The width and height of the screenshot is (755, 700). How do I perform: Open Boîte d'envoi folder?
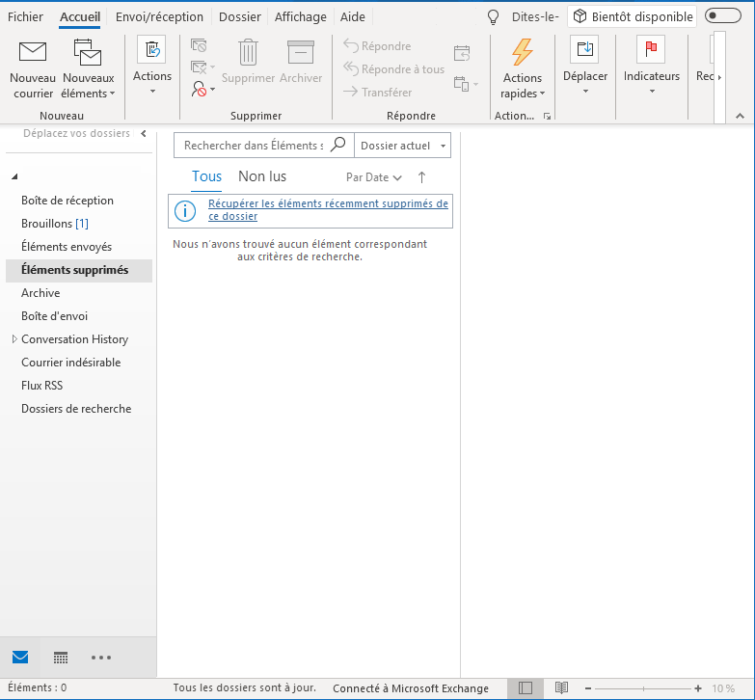54,316
